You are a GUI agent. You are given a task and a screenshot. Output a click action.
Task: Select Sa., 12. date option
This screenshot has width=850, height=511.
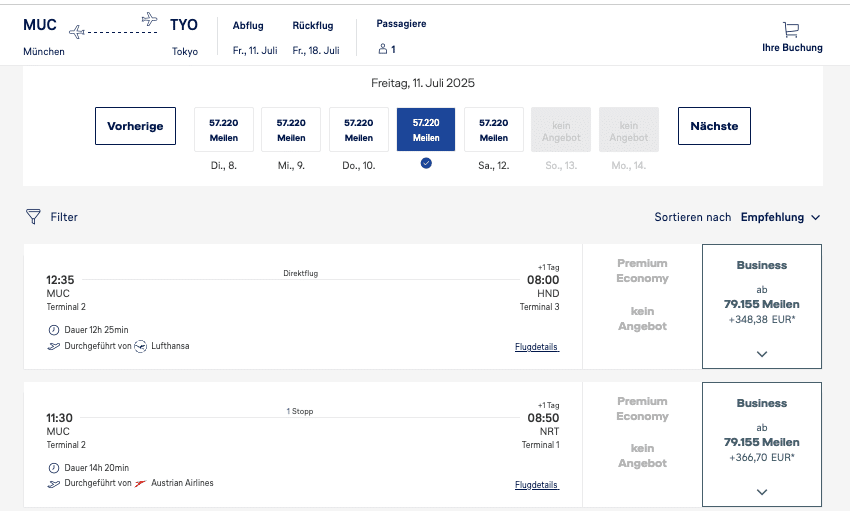pos(493,129)
